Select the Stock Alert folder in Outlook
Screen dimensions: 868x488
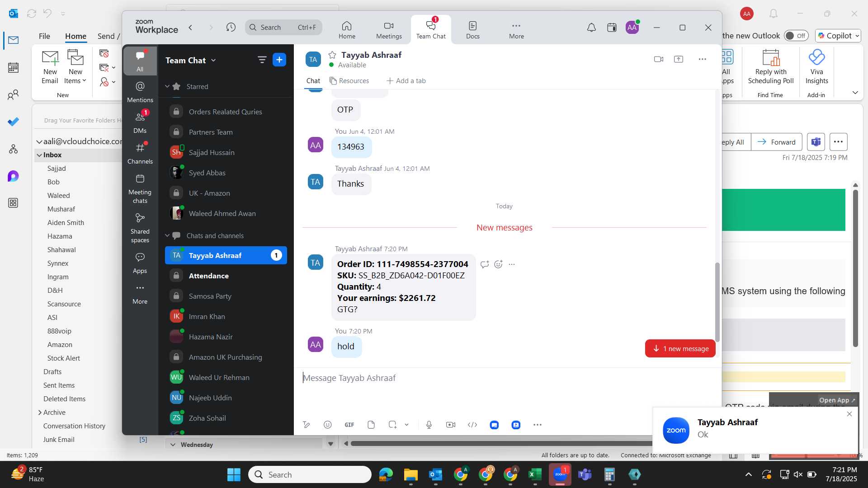pos(64,358)
